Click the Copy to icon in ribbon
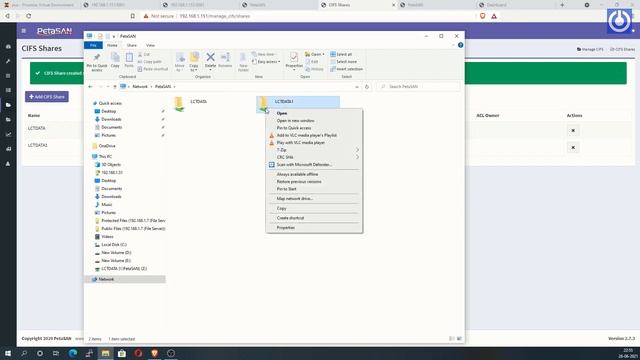The width and height of the screenshot is (640, 360). [194, 62]
